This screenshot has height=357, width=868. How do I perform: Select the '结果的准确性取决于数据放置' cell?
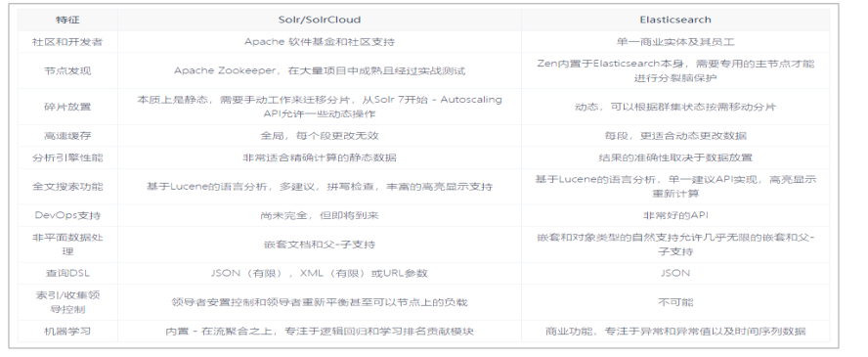pos(675,157)
